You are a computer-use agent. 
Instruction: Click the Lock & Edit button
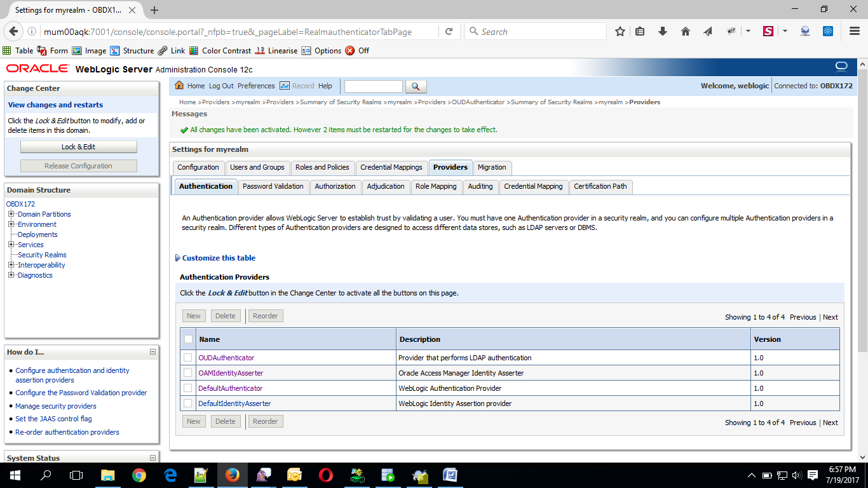tap(79, 147)
